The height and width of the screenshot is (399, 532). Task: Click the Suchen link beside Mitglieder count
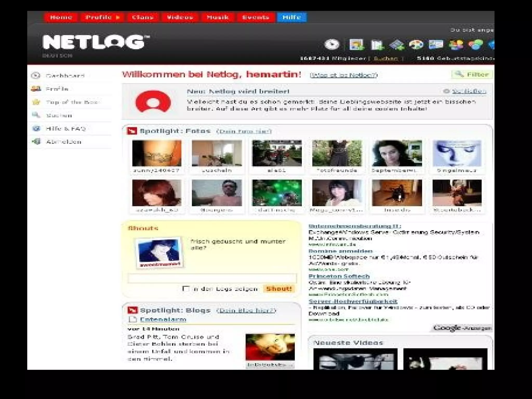[x=385, y=58]
